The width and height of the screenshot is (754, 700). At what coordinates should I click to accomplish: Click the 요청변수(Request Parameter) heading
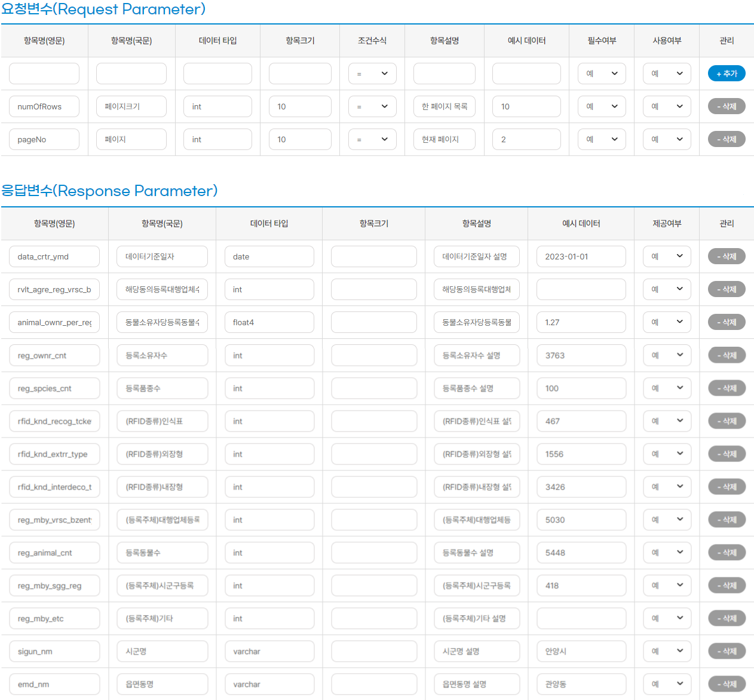pyautogui.click(x=103, y=9)
